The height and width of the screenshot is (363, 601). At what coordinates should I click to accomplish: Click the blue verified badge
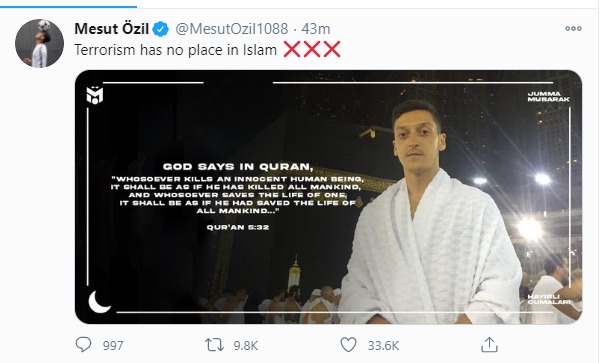161,29
